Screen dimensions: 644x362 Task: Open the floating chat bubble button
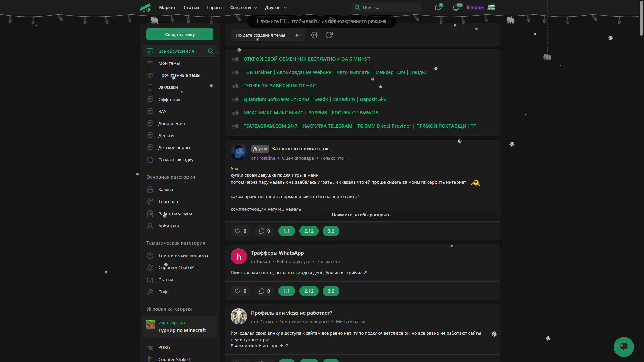click(624, 347)
